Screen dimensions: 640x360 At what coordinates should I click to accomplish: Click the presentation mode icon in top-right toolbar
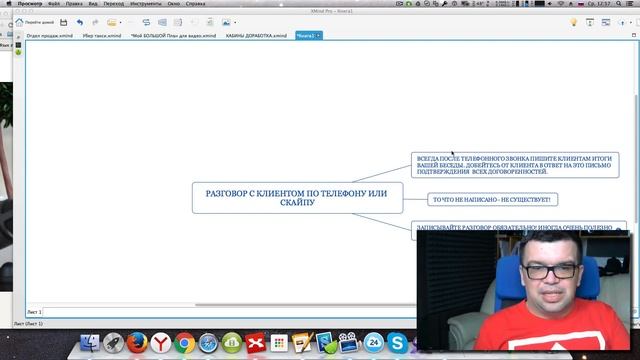(x=590, y=22)
